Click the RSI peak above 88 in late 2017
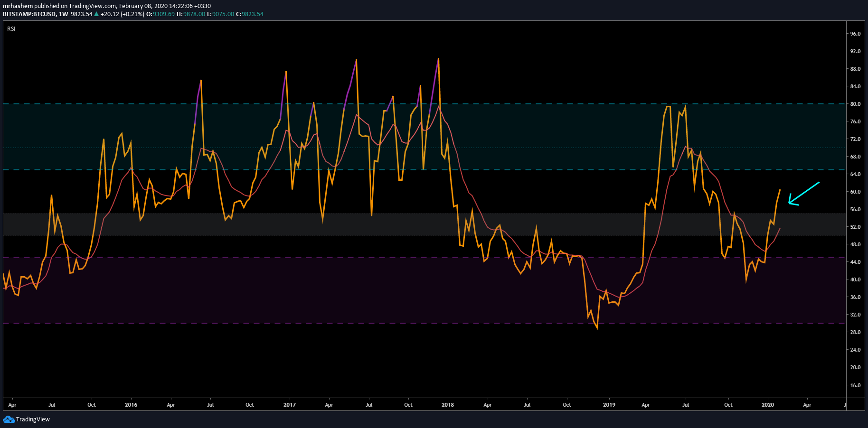Viewport: 868px width, 428px height. pos(438,58)
